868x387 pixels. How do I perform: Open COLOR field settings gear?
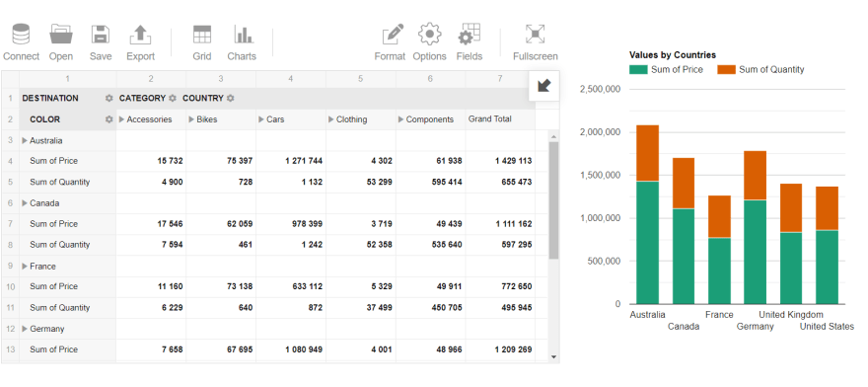[x=109, y=119]
